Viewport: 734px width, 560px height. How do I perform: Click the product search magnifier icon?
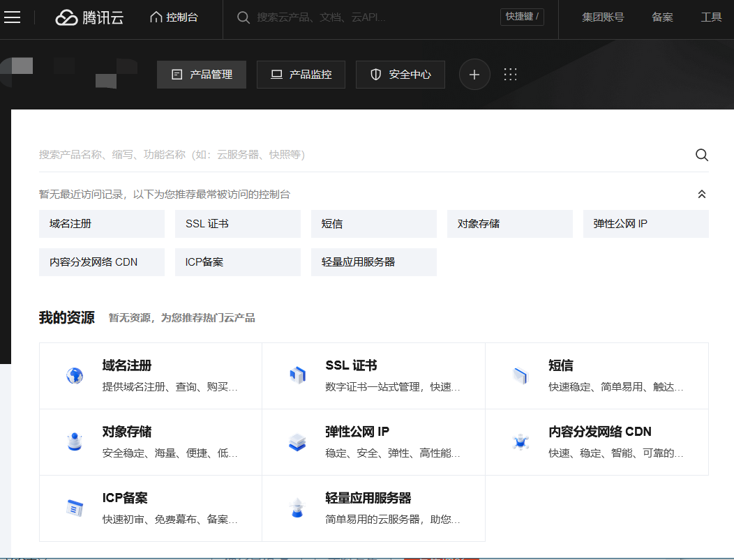click(x=701, y=155)
